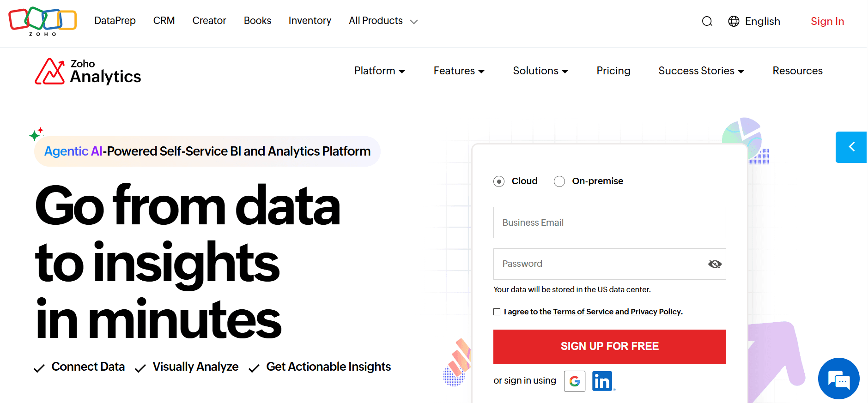Select the On-premise option
868x403 pixels.
pos(559,181)
